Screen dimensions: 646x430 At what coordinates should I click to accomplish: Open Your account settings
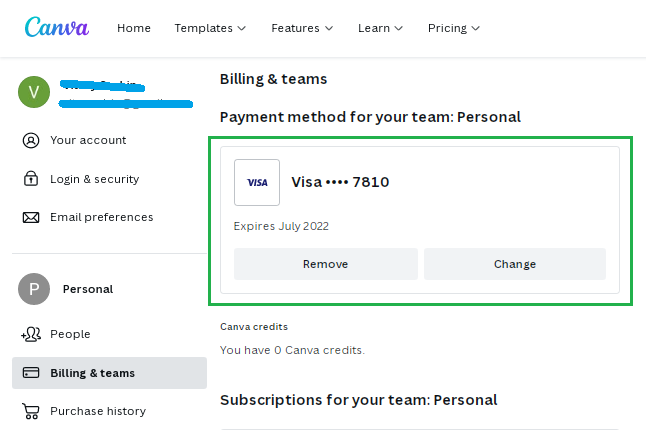click(x=88, y=140)
